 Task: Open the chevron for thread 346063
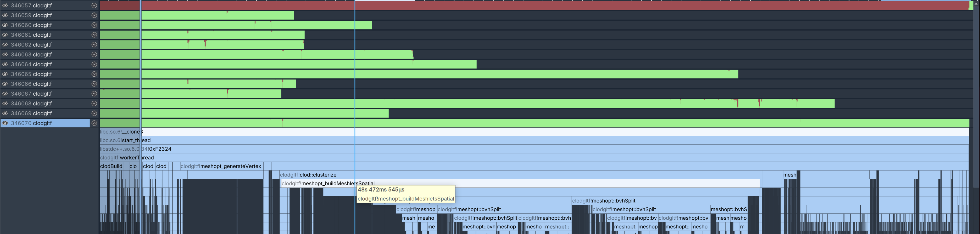(94, 55)
